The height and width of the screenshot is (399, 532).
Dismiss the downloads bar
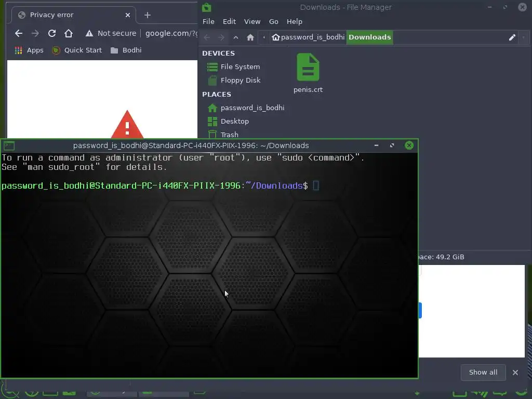click(x=515, y=373)
